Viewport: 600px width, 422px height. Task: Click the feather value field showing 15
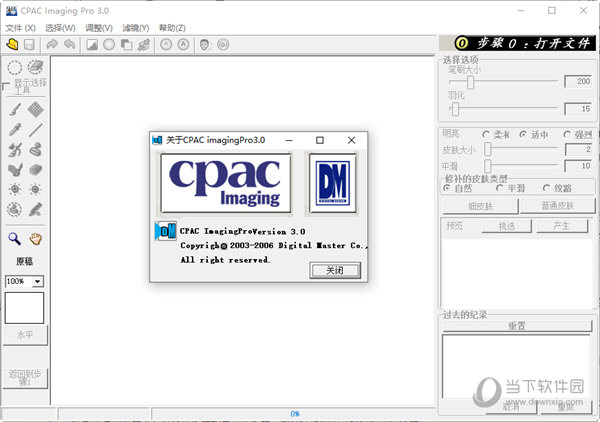click(x=579, y=109)
